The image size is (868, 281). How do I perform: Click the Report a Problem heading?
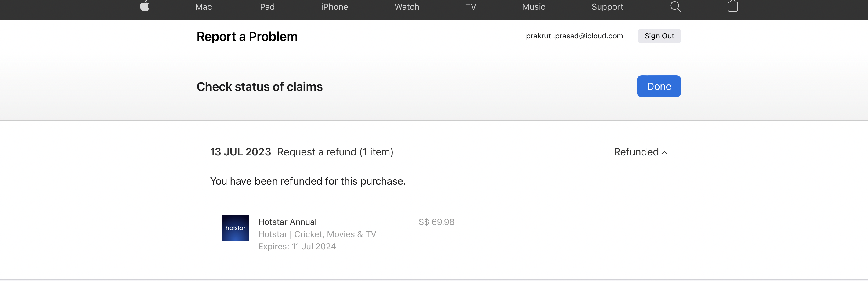[247, 36]
